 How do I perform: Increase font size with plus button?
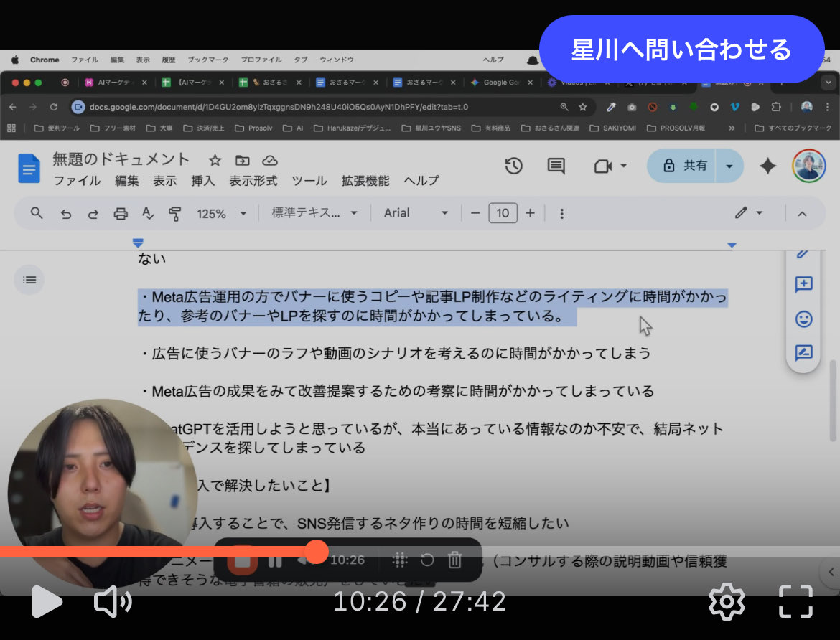[530, 213]
